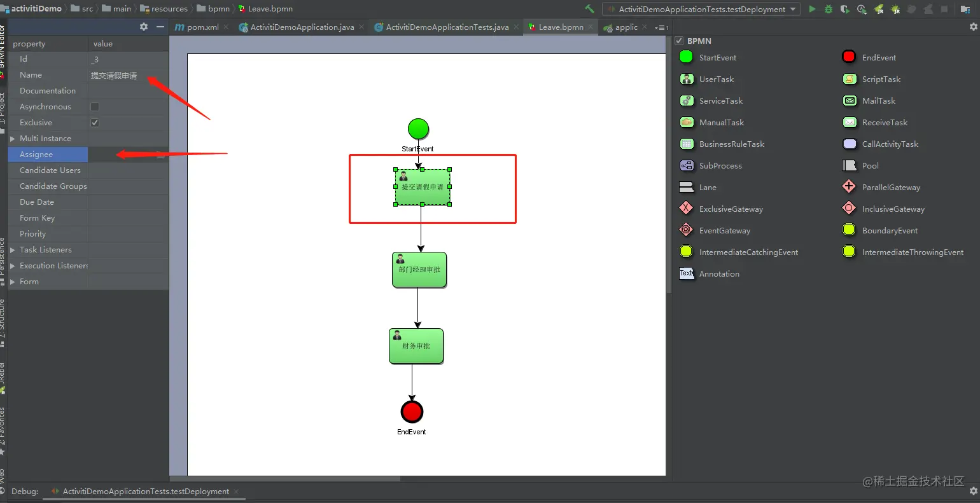Select the StartEvent palette icon
Screen dimensions: 980x503
pyautogui.click(x=686, y=57)
